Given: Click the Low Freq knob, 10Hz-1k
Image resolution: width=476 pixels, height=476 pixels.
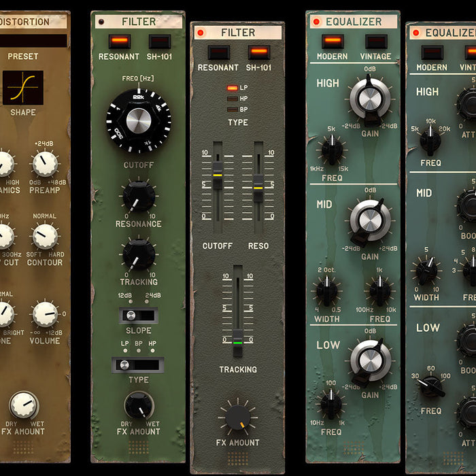Looking at the screenshot, I should (331, 404).
